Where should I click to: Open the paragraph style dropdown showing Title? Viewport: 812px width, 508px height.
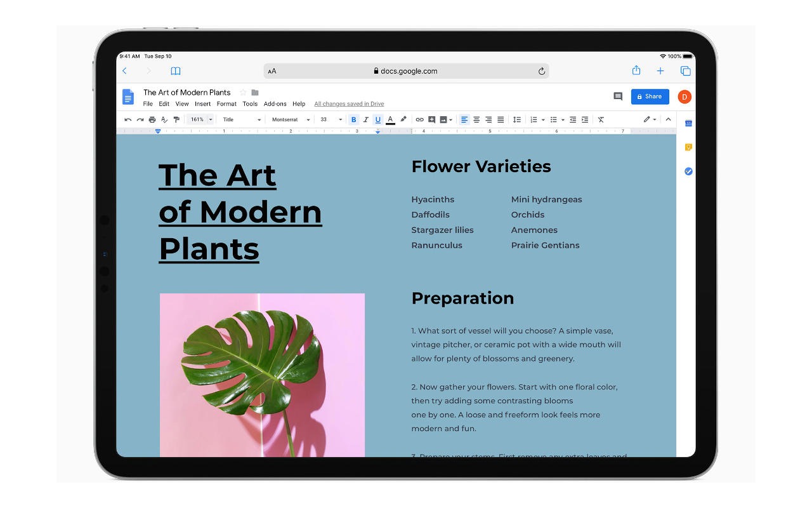click(x=241, y=119)
